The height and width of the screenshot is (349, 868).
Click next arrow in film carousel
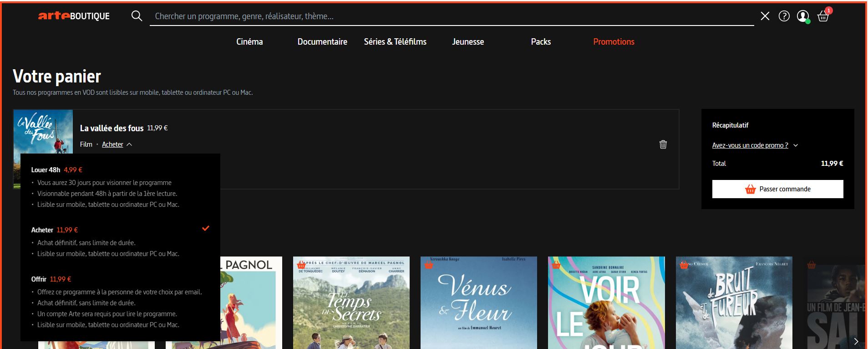click(x=856, y=341)
